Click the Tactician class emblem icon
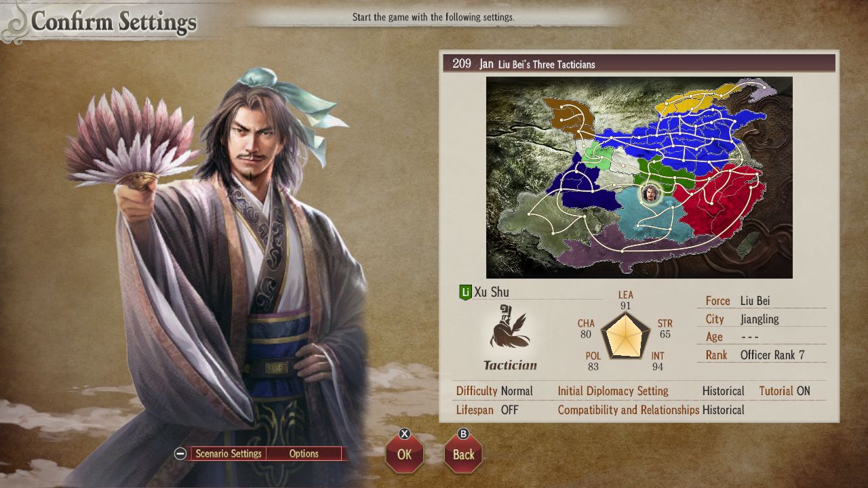This screenshot has height=488, width=868. point(509,331)
